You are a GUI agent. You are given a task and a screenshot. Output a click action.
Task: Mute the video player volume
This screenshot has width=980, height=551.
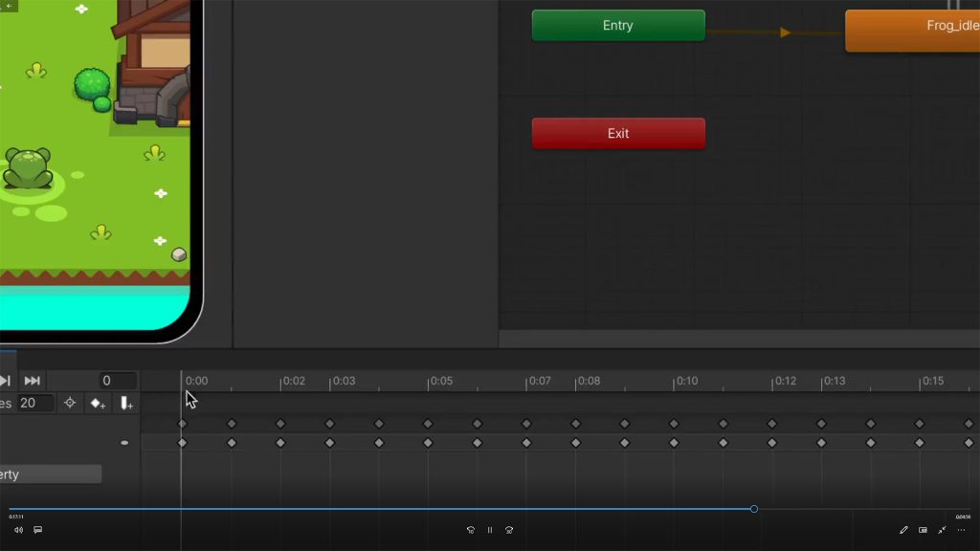pos(18,530)
